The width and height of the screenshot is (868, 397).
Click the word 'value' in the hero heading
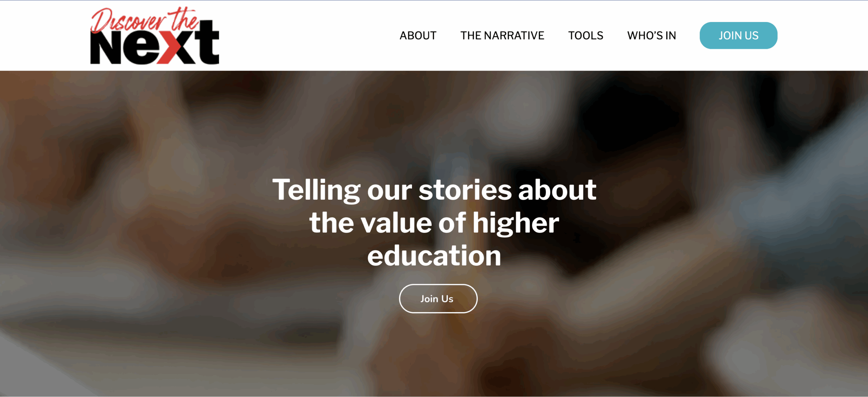[396, 223]
